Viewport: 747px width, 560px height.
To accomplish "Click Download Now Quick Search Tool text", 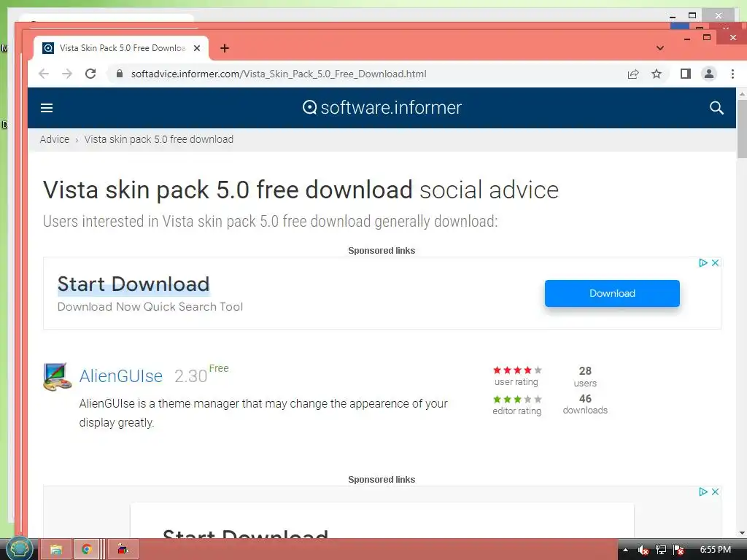I will pyautogui.click(x=150, y=307).
